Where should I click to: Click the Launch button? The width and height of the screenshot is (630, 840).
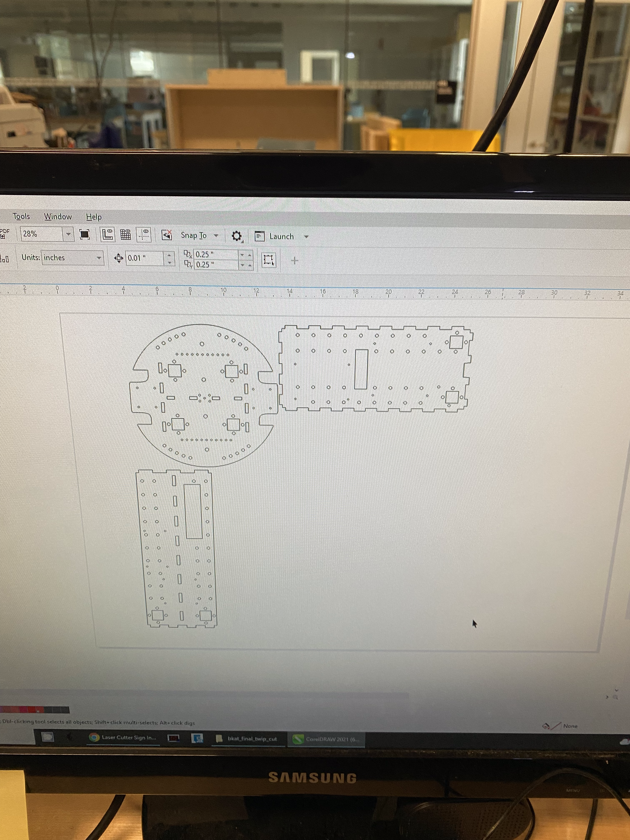pyautogui.click(x=281, y=237)
